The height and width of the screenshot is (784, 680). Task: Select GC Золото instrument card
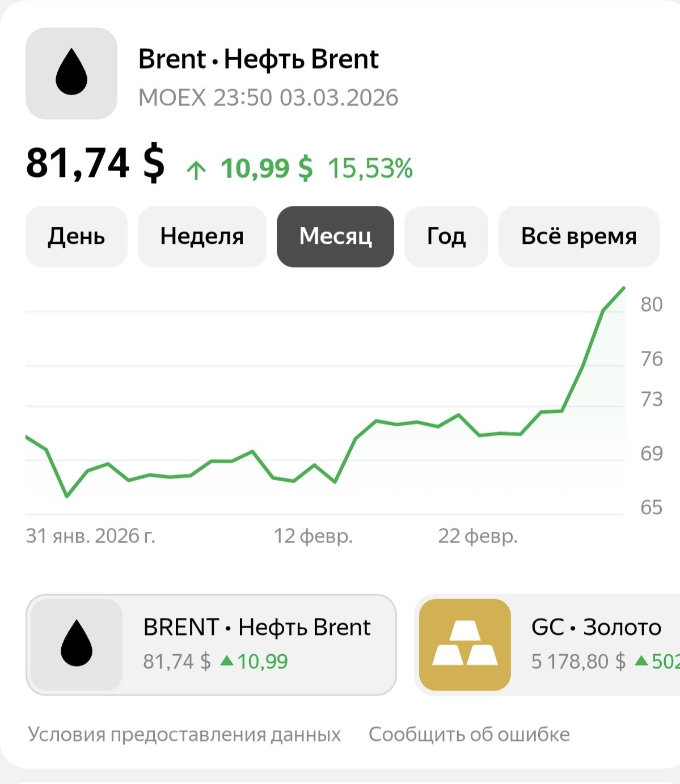click(547, 645)
